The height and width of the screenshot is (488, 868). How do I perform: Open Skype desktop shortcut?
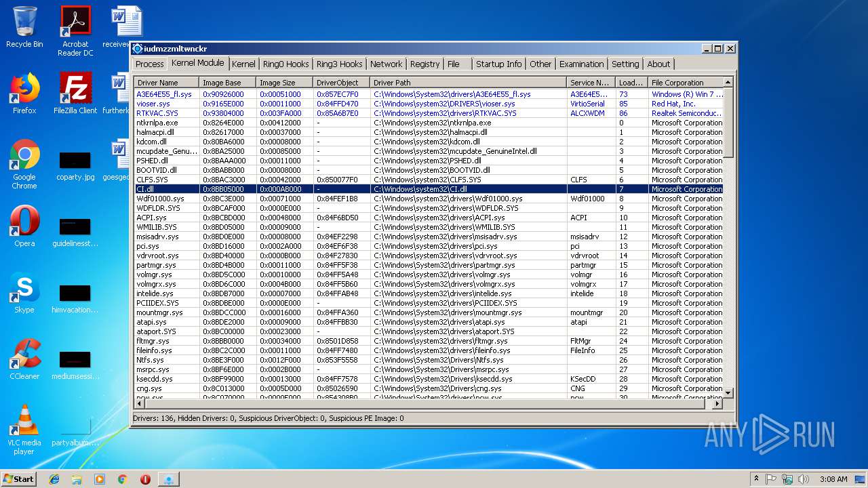pyautogui.click(x=24, y=293)
